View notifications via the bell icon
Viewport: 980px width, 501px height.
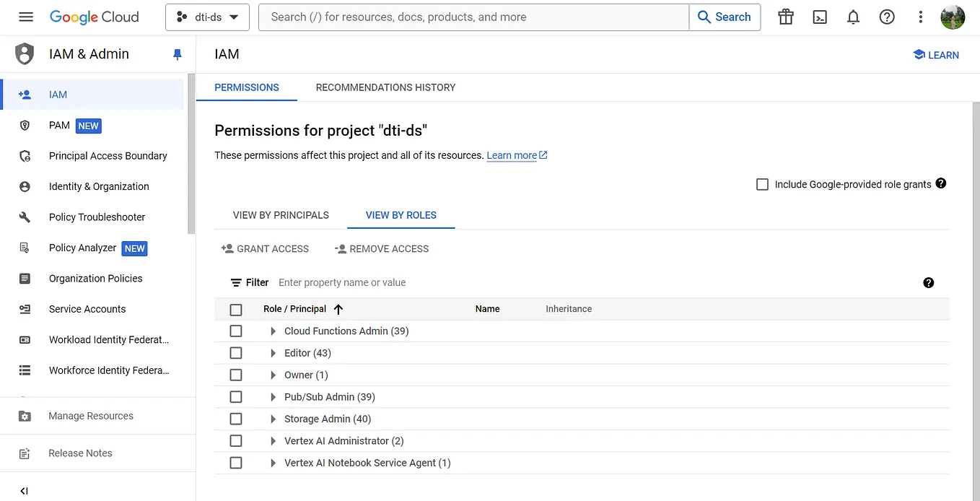tap(853, 17)
